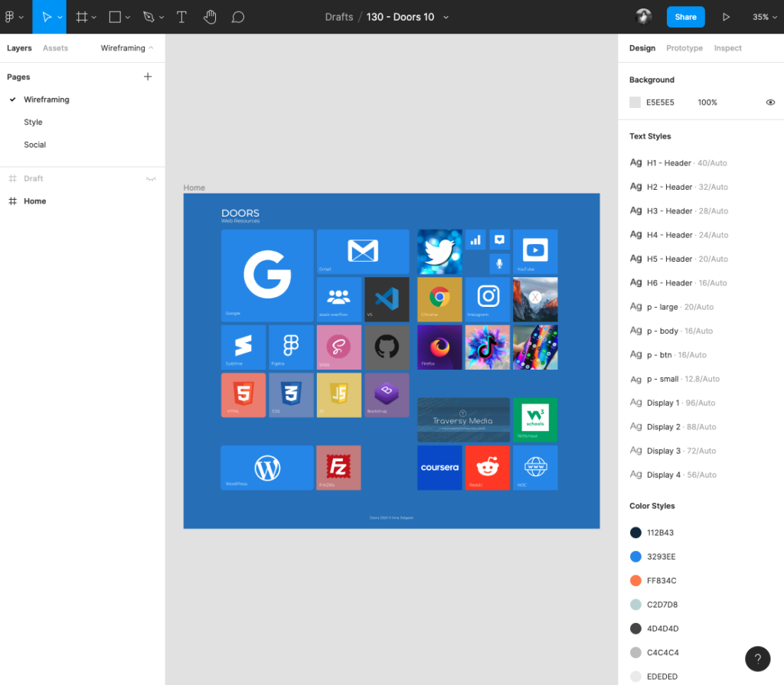Select the checked Wireframing page
784x685 pixels.
pos(47,99)
